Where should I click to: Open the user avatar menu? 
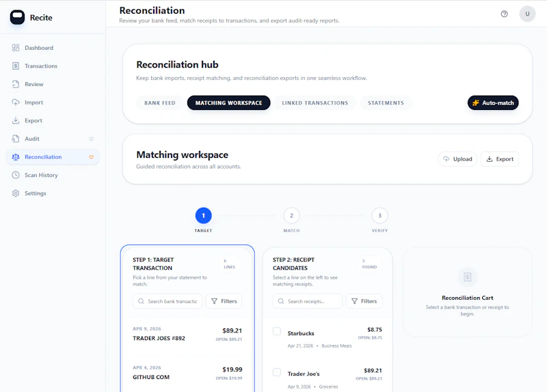[x=527, y=14]
